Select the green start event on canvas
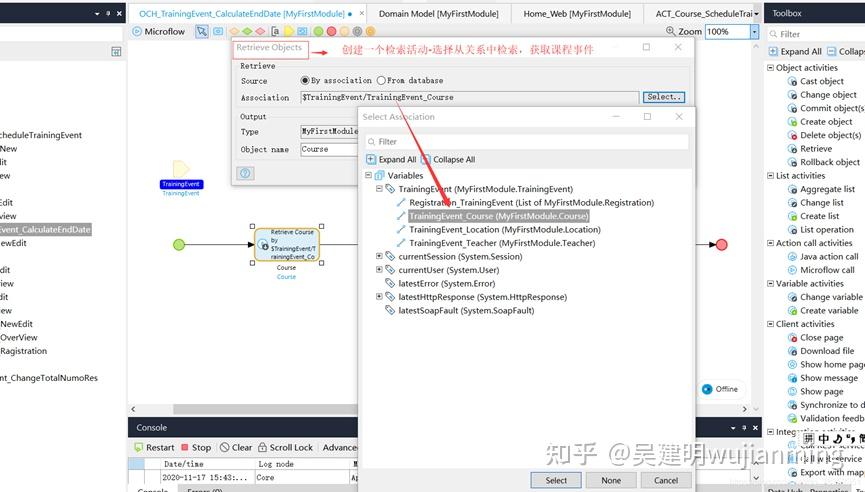Image resolution: width=865 pixels, height=492 pixels. [x=179, y=244]
